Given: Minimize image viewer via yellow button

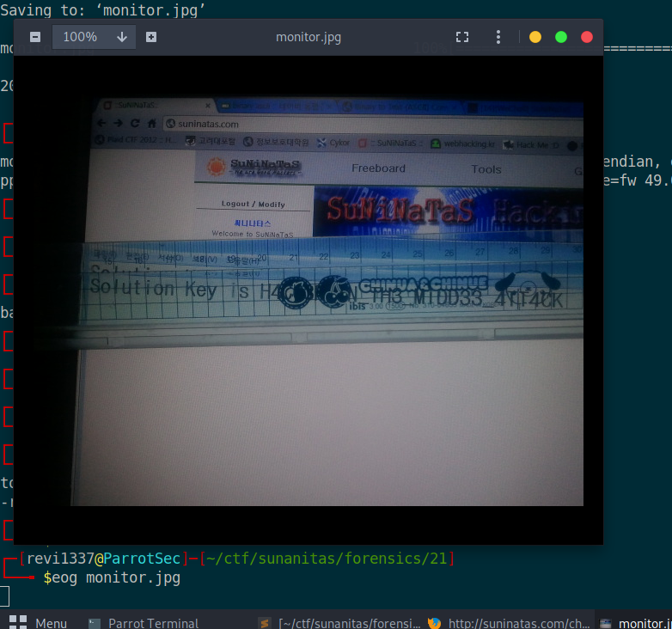Looking at the screenshot, I should click(x=535, y=37).
